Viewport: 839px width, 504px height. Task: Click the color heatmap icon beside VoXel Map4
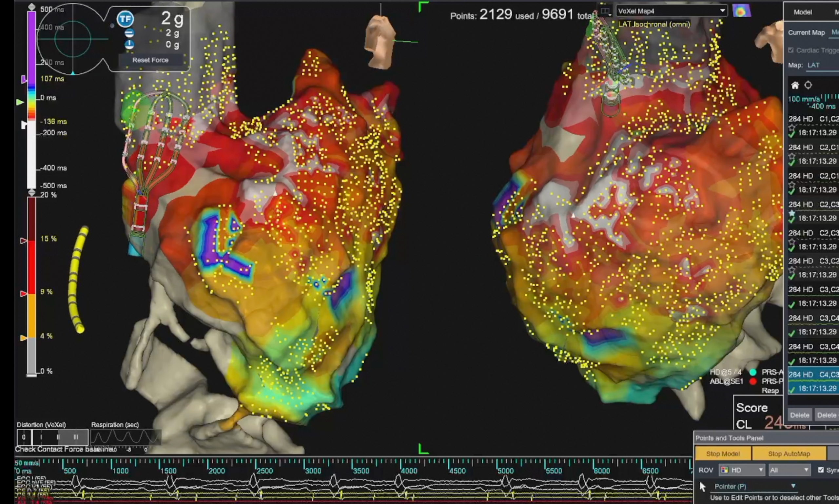coord(741,11)
